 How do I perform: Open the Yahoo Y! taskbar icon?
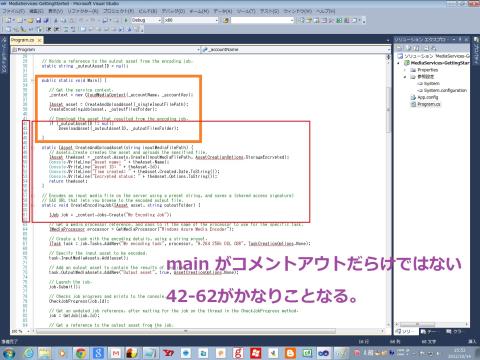pyautogui.click(x=169, y=353)
